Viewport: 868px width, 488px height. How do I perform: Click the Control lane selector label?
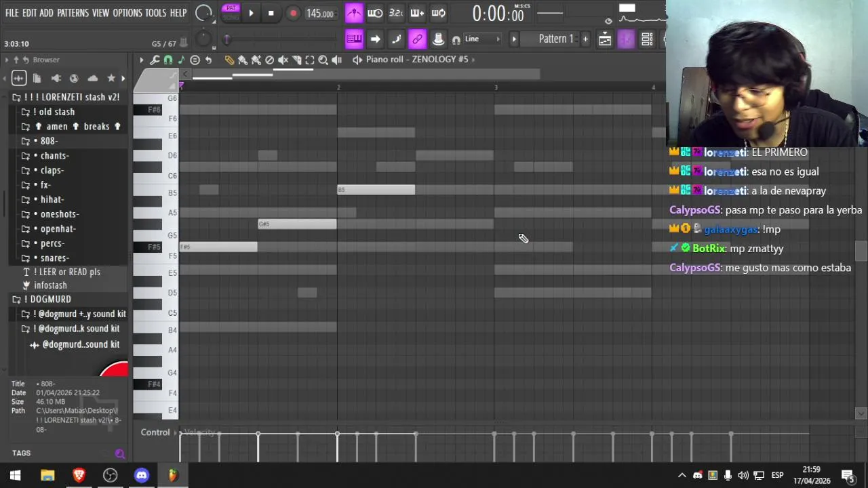click(x=155, y=432)
